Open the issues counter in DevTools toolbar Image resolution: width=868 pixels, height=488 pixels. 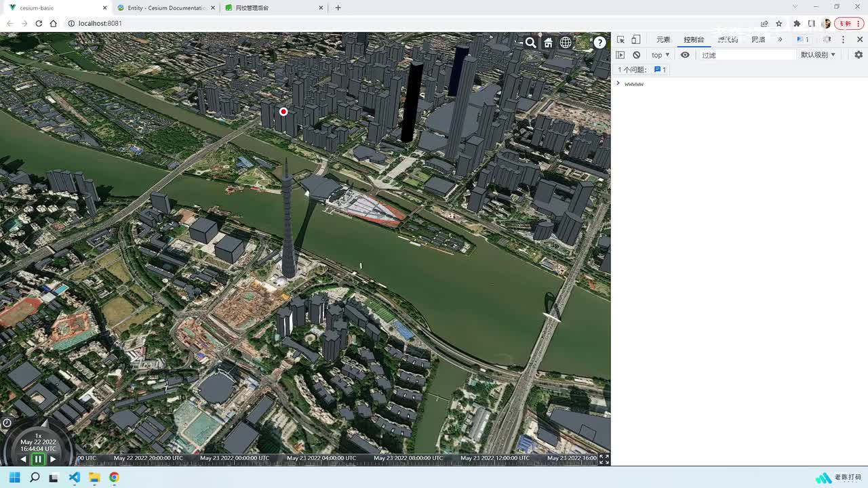(803, 39)
